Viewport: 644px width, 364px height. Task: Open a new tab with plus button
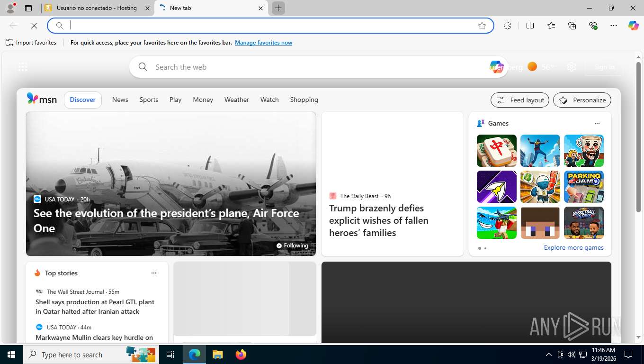pos(278,8)
